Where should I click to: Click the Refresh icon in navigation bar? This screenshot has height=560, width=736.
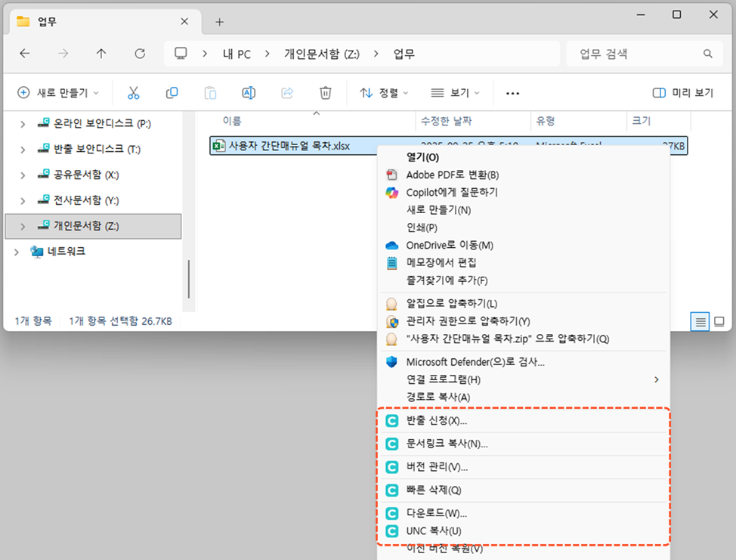(x=140, y=54)
